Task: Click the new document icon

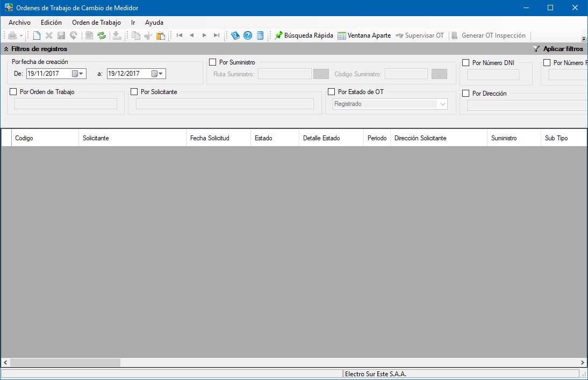Action: point(37,35)
